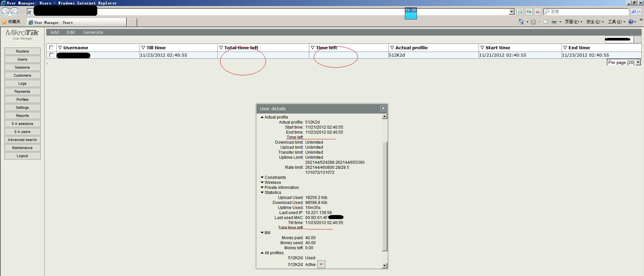Open Advanced search

coord(22,140)
